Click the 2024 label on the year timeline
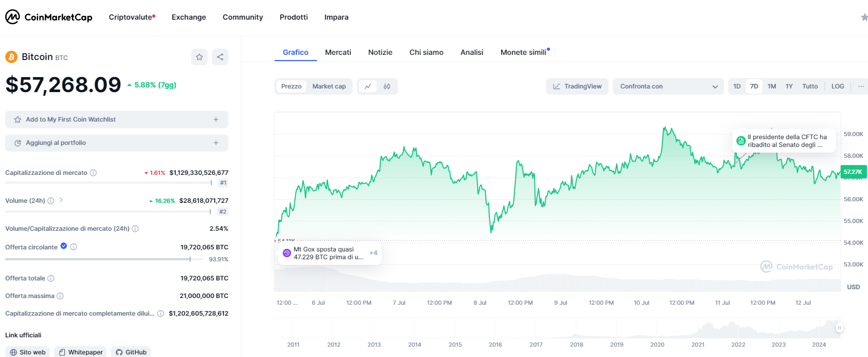 [x=819, y=345]
